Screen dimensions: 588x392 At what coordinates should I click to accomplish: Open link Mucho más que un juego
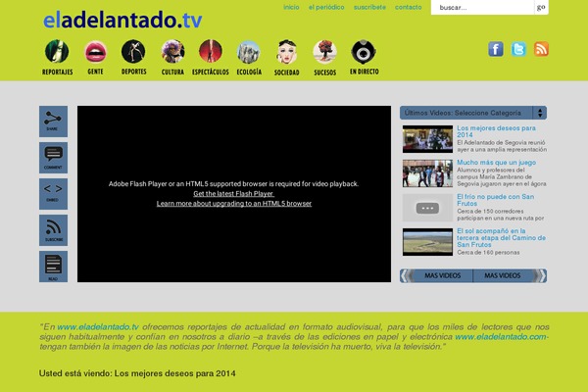pyautogui.click(x=496, y=163)
